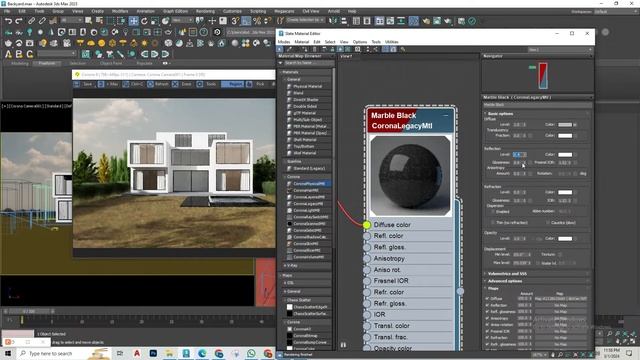This screenshot has height=360, width=640.
Task: Open Material menu in Slate editor
Action: (302, 42)
